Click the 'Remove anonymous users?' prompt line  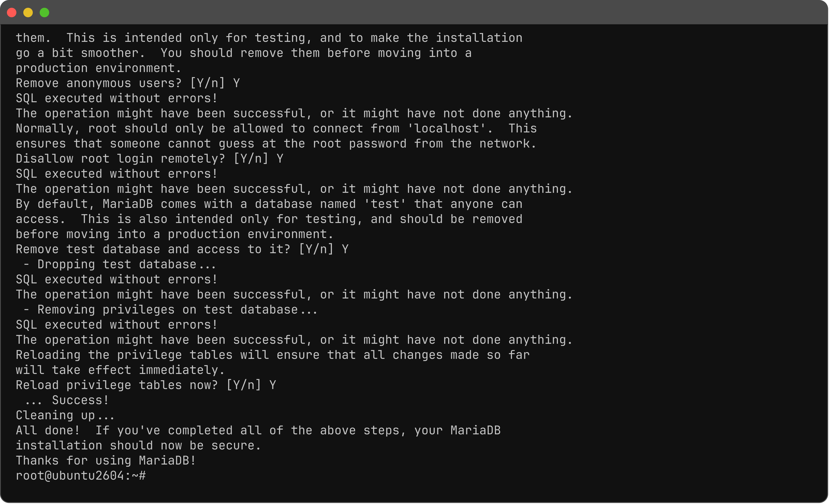pyautogui.click(x=128, y=83)
